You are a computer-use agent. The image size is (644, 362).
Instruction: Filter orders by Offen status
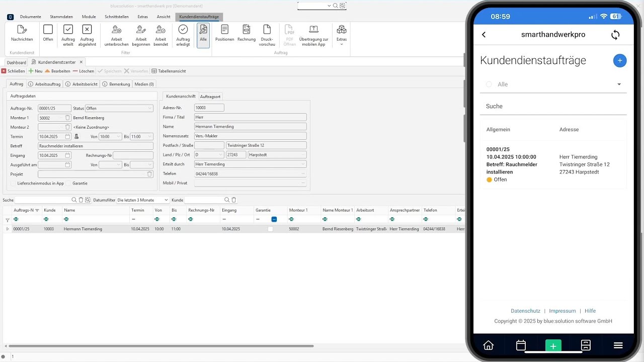48,33
